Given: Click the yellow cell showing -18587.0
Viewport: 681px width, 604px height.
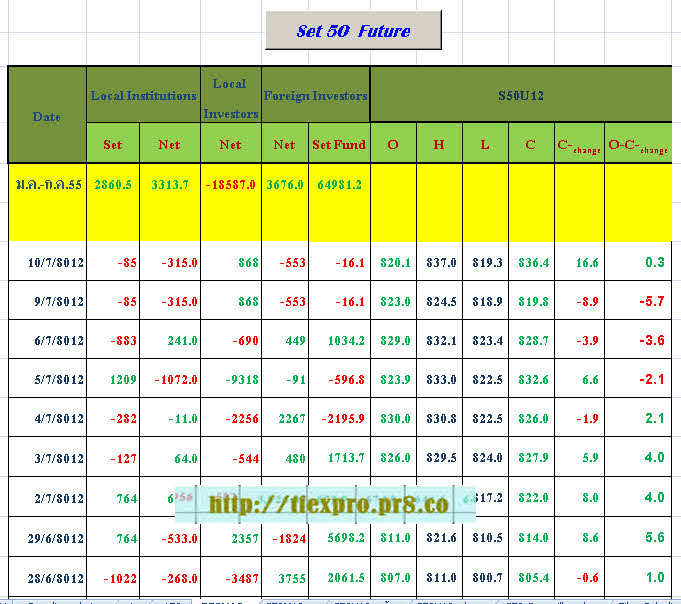Looking at the screenshot, I should 230,185.
